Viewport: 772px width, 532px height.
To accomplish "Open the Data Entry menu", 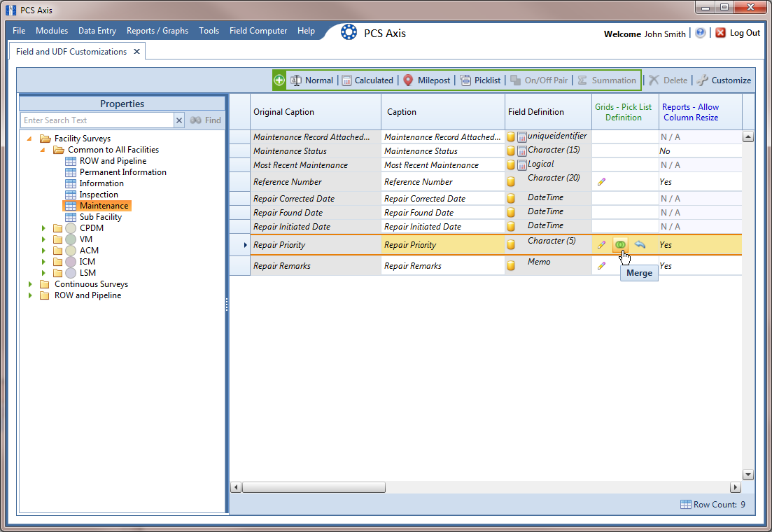I will coord(97,31).
